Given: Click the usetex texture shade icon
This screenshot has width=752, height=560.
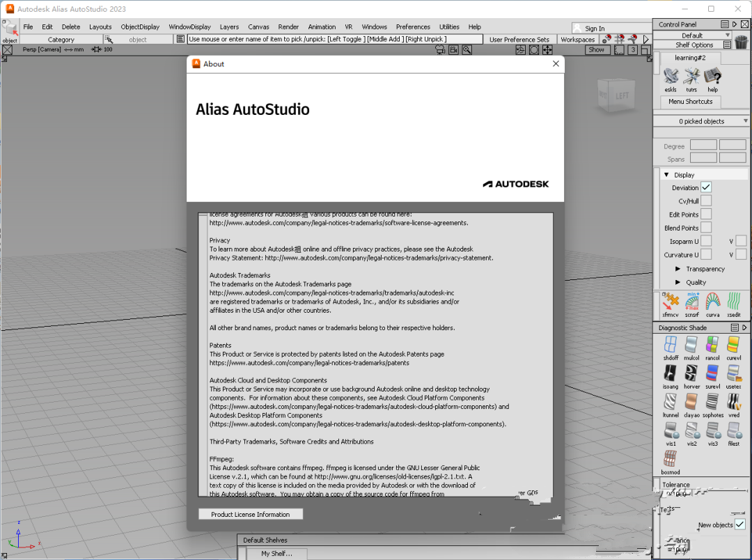Looking at the screenshot, I should point(733,373).
